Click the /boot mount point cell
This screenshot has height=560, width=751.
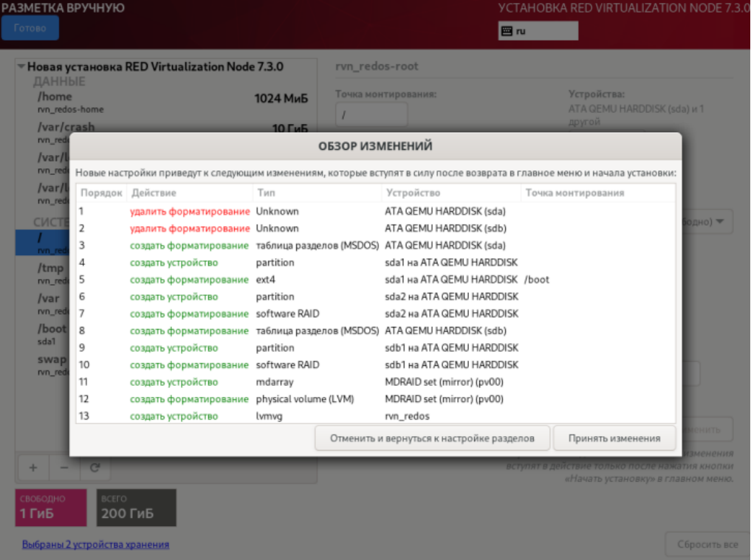point(537,280)
